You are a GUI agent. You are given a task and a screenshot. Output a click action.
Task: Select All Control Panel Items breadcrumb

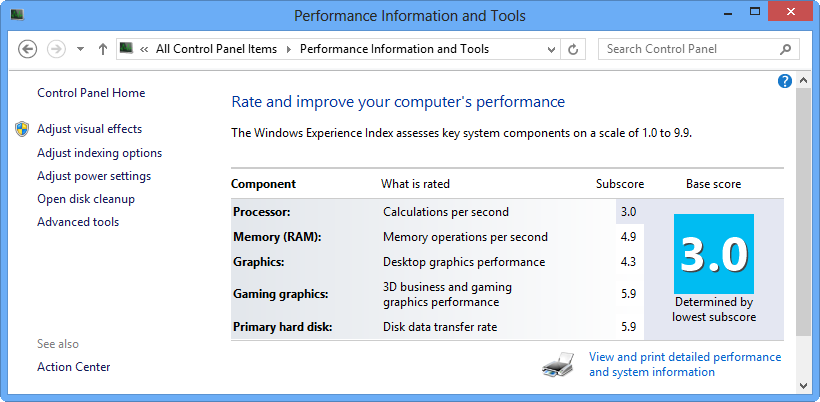217,49
